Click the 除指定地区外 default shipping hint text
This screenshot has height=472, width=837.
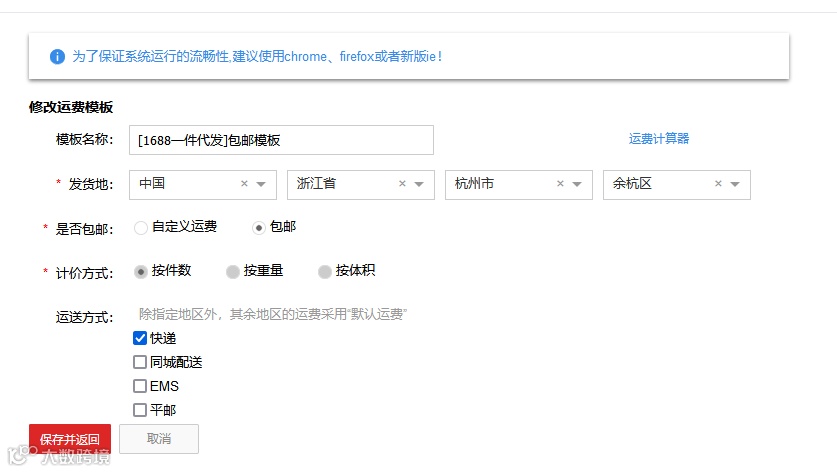pyautogui.click(x=273, y=314)
